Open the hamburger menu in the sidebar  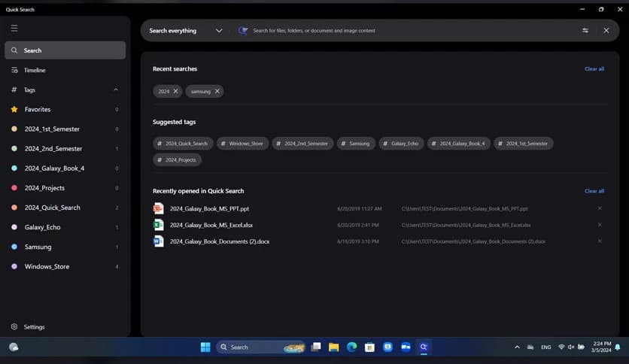click(x=14, y=29)
